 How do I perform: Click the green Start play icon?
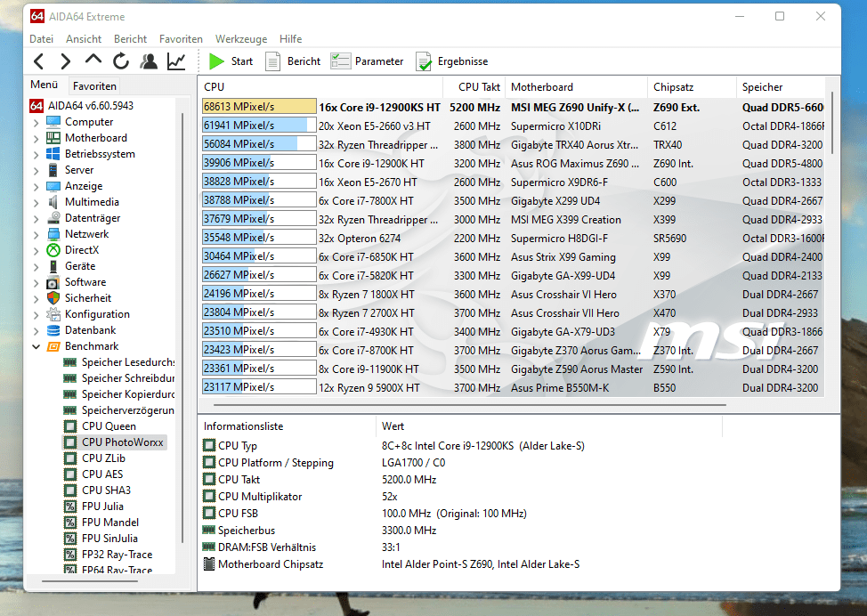pyautogui.click(x=216, y=61)
